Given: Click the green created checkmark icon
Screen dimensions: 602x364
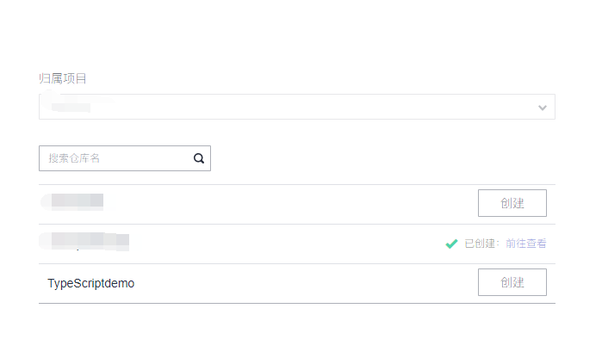Looking at the screenshot, I should click(x=451, y=244).
